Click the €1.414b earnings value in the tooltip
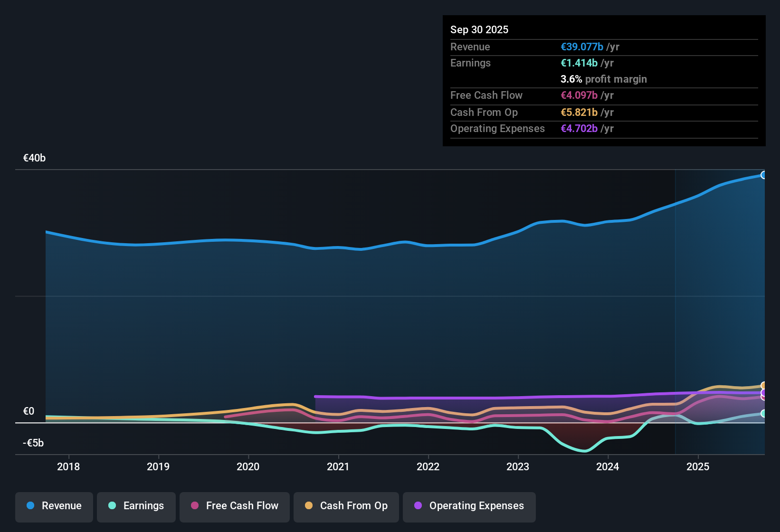Image resolution: width=780 pixels, height=532 pixels. (579, 63)
